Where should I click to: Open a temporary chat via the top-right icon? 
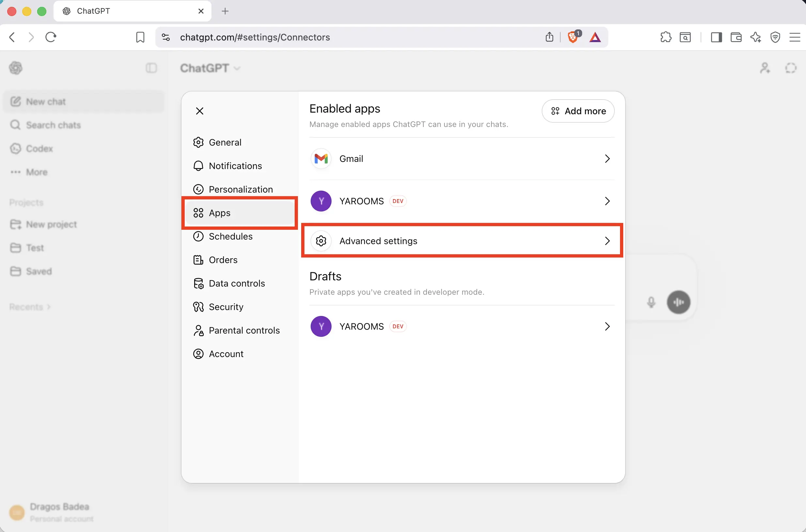coord(791,68)
